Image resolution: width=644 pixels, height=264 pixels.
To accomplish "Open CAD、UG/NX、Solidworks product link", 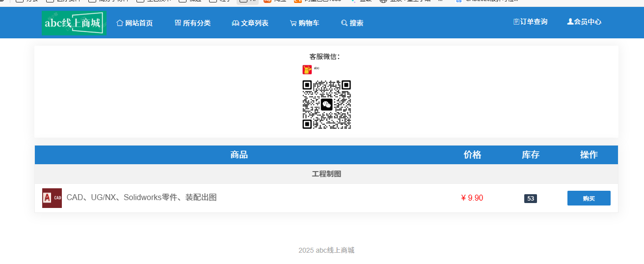I will [x=141, y=198].
